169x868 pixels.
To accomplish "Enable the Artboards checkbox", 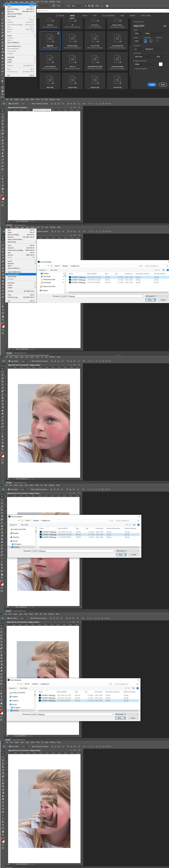I will [157, 41].
